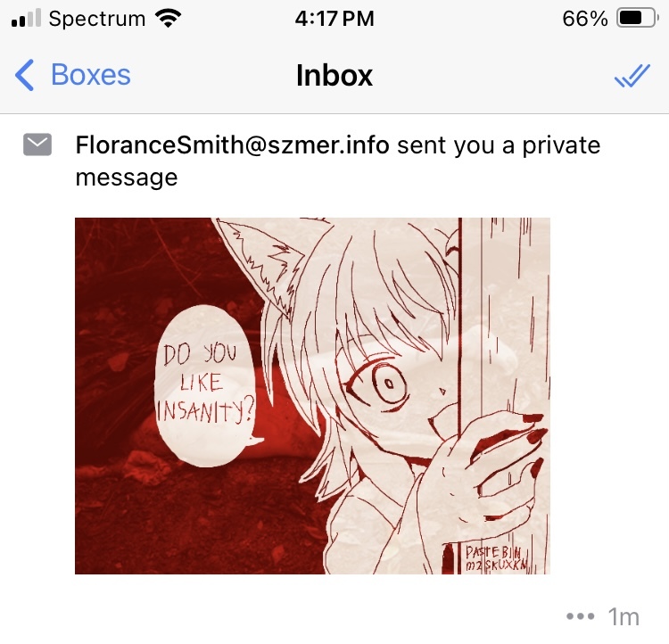Tap the gray envelope message icon

coord(37,144)
